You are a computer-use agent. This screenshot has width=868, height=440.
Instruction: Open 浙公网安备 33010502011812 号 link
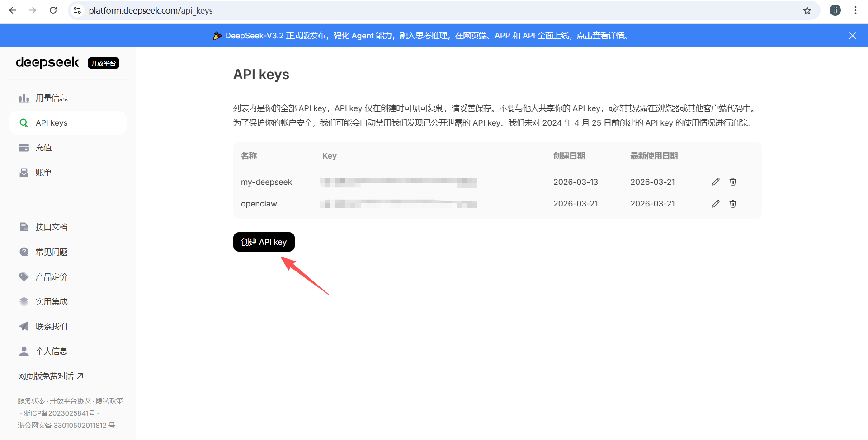point(66,425)
